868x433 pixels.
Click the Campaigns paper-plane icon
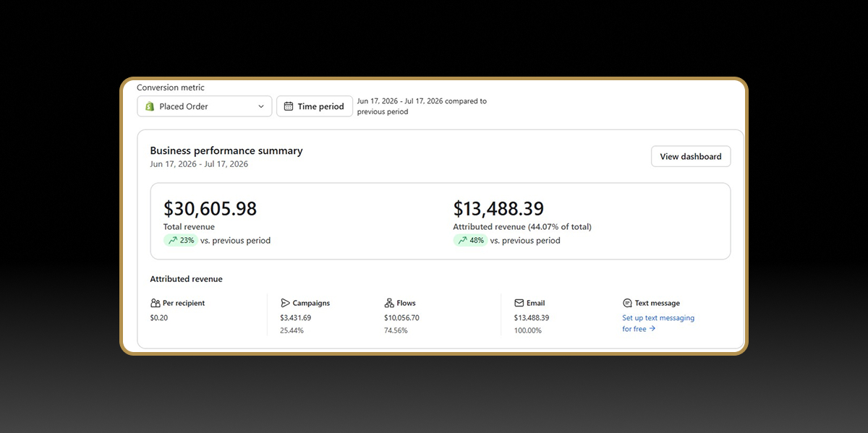pyautogui.click(x=285, y=303)
